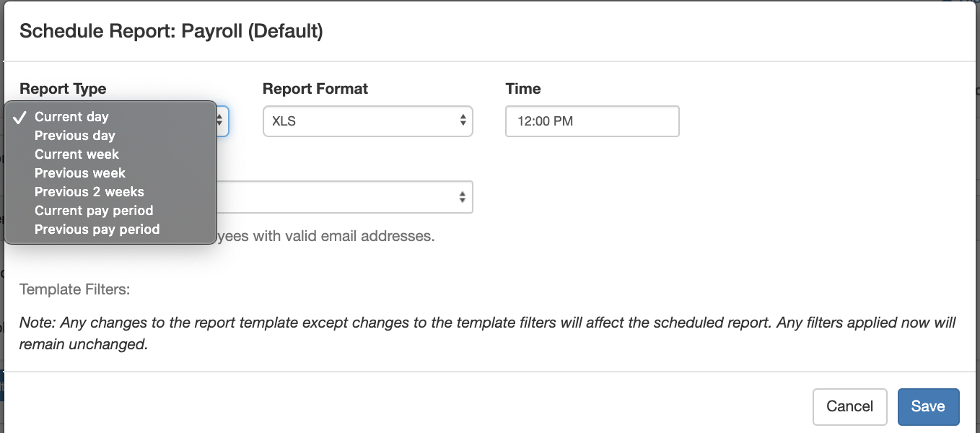Click the blue Save button

pos(928,406)
